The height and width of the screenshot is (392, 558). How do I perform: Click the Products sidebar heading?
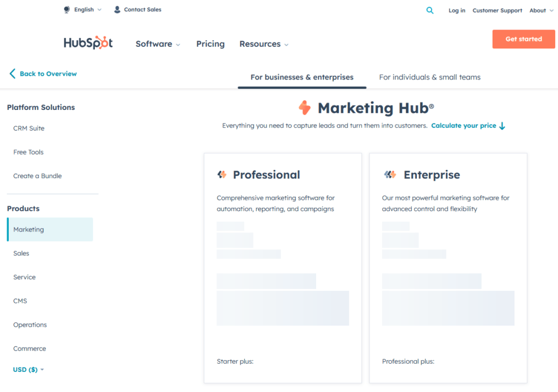[x=23, y=209]
